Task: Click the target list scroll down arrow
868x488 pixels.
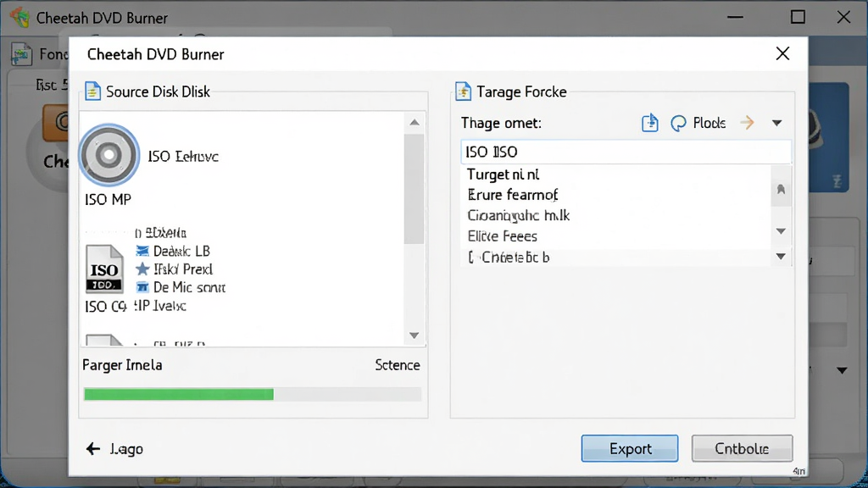Action: pyautogui.click(x=781, y=231)
